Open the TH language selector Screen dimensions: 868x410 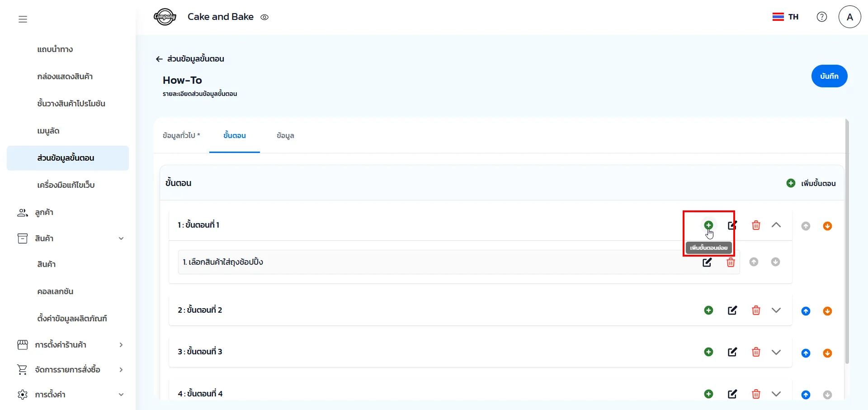(x=786, y=17)
